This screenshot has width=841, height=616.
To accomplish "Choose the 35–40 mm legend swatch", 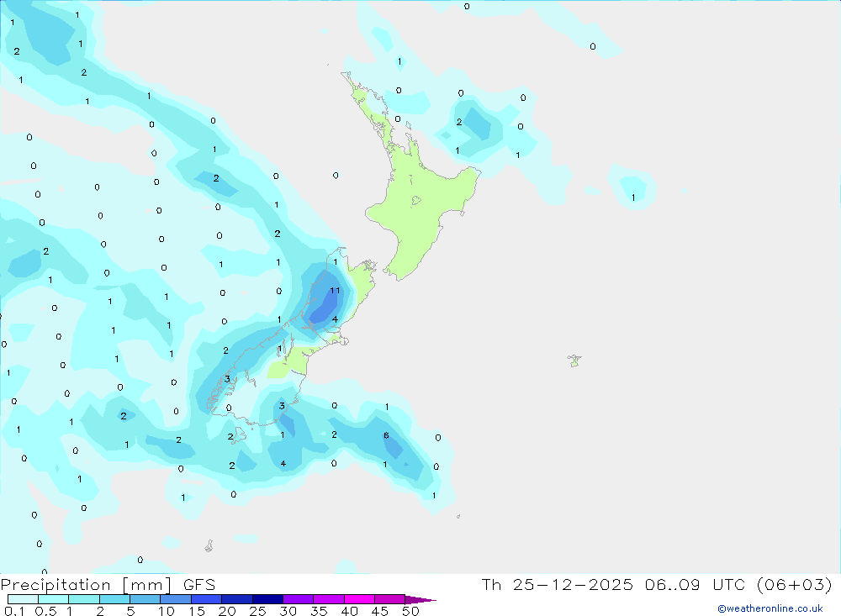I will coord(329,599).
